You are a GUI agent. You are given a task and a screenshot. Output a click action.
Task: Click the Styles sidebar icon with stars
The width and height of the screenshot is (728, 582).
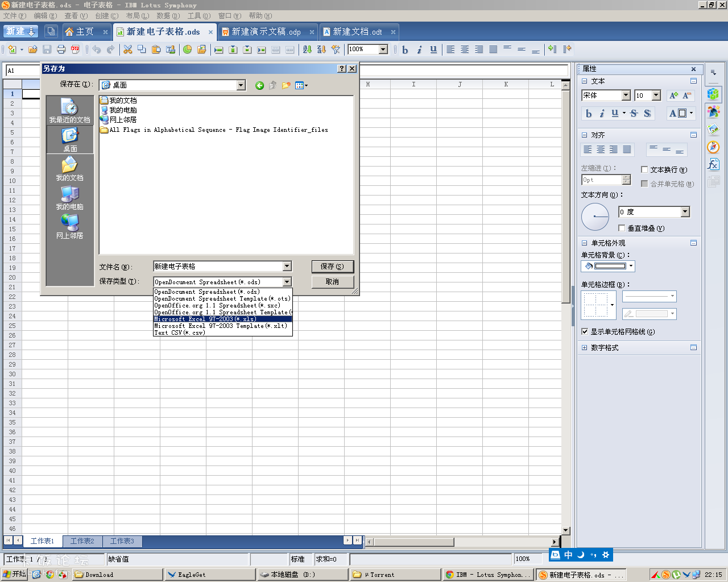713,111
